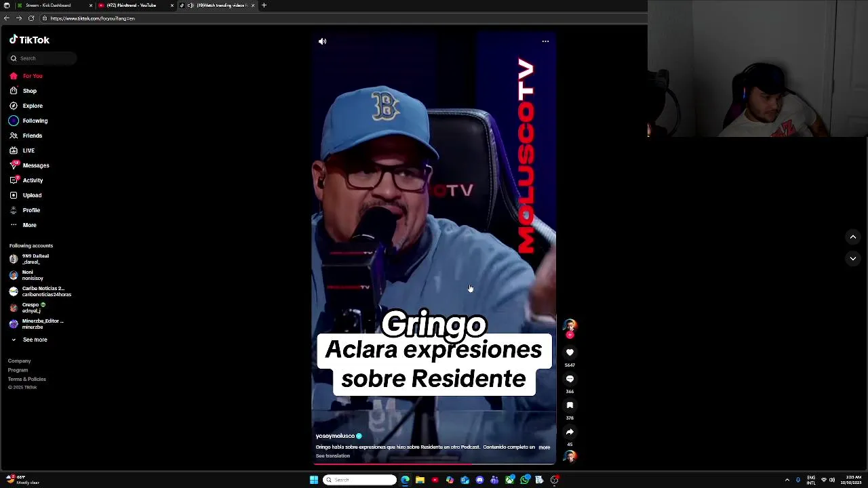868x488 pixels.
Task: Open the video comments via speech-bubble icon
Action: pos(570,379)
